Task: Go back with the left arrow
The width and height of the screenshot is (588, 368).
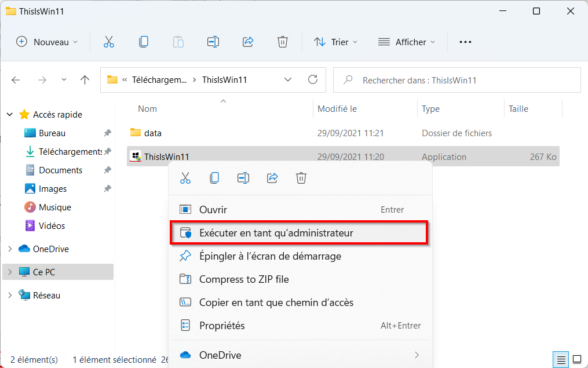Action: [16, 80]
